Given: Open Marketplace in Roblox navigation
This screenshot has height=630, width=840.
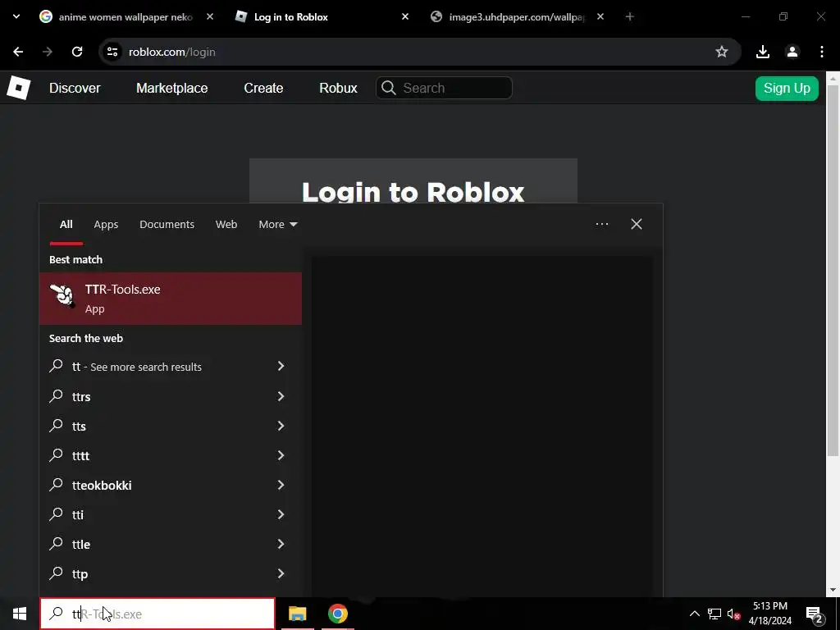Looking at the screenshot, I should [x=172, y=88].
